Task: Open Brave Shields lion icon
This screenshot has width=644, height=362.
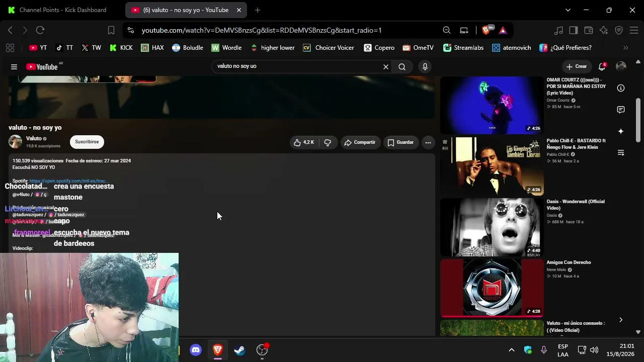Action: tap(487, 30)
